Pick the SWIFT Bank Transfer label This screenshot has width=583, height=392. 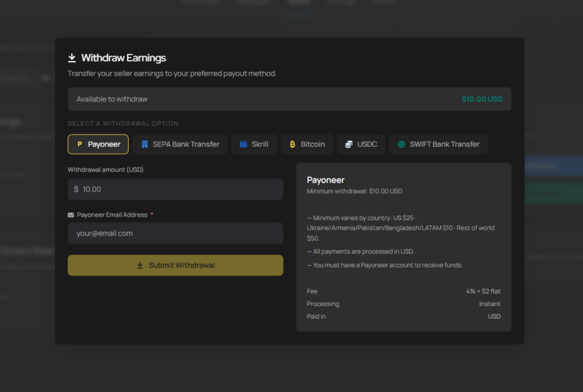coord(444,145)
